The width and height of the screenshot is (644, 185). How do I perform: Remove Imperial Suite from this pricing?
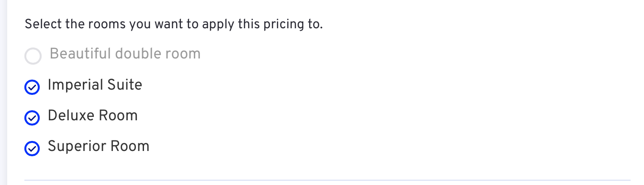pos(32,87)
